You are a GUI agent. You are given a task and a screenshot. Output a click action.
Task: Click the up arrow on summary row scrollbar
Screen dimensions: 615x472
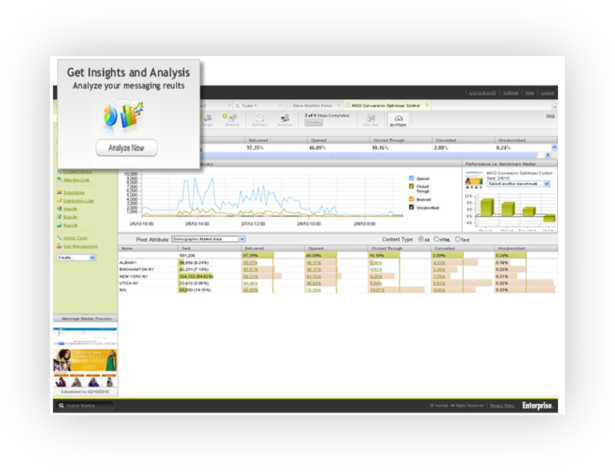click(x=555, y=148)
